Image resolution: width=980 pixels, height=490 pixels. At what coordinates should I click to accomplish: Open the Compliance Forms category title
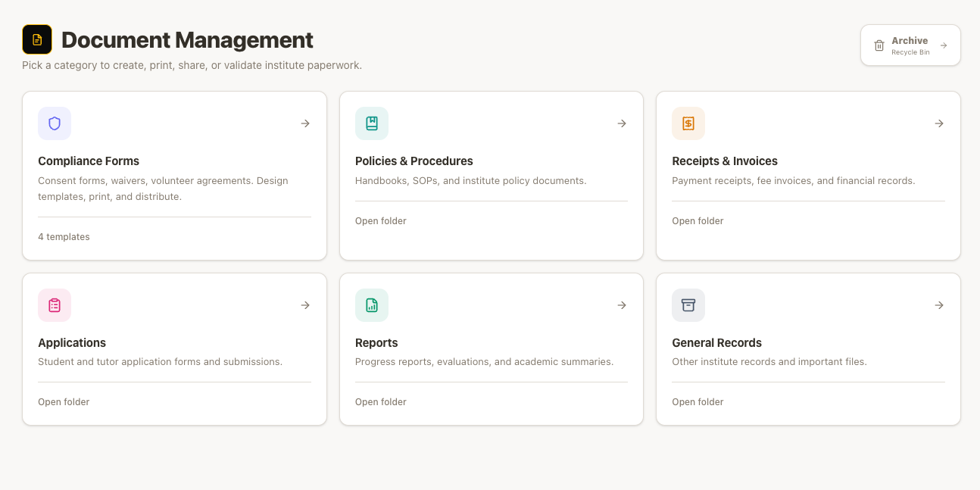89,161
